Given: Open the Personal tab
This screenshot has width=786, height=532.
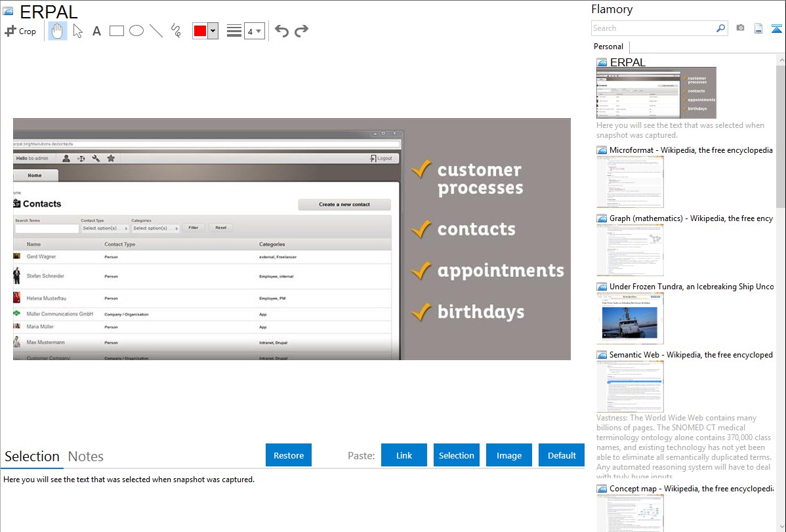Looking at the screenshot, I should pyautogui.click(x=608, y=47).
